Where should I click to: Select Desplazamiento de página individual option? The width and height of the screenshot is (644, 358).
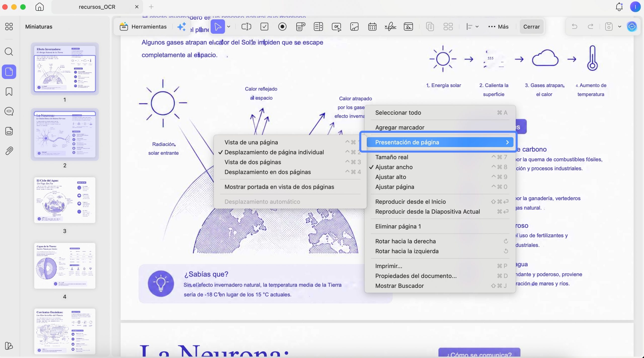click(290, 152)
